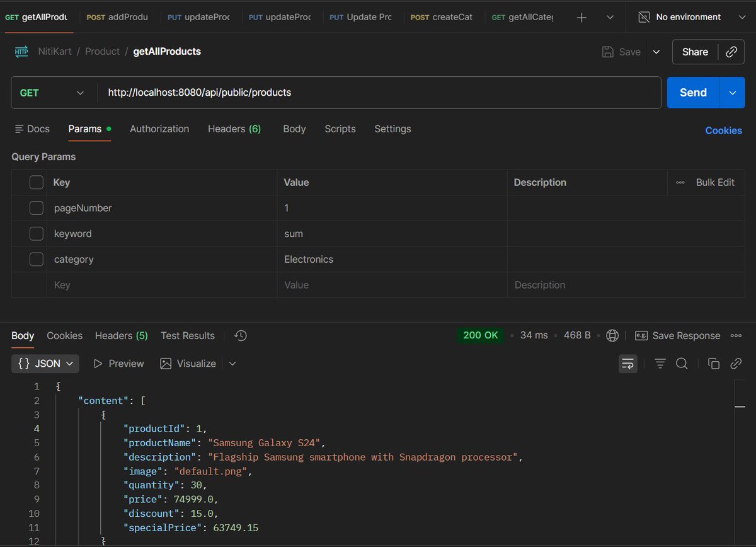Viewport: 756px width, 547px height.
Task: Click the Visualize chart icon
Action: (166, 364)
